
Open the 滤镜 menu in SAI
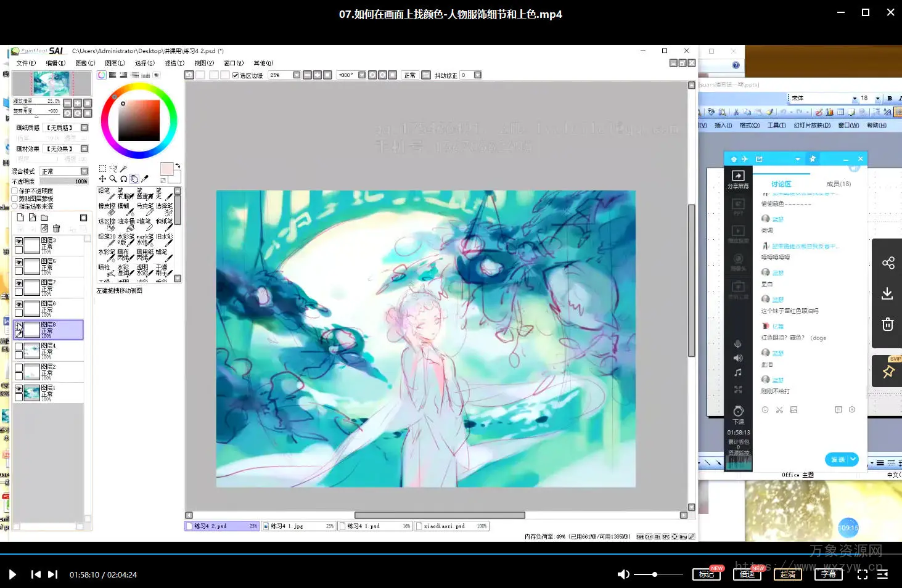174,63
